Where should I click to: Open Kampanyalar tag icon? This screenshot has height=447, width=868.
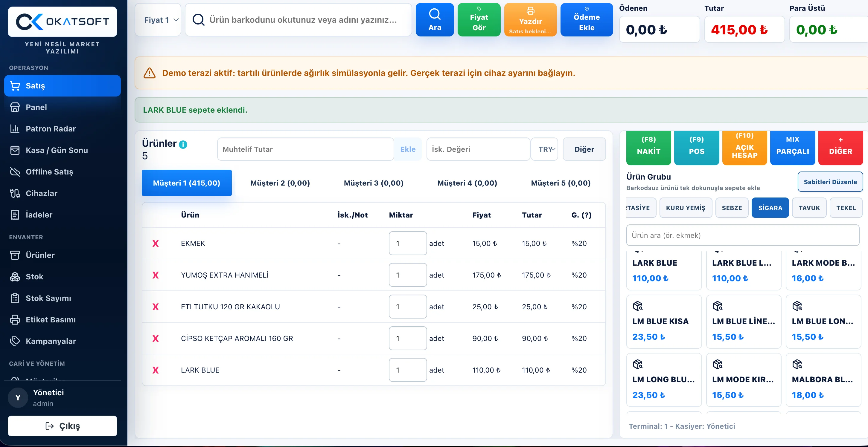point(15,341)
